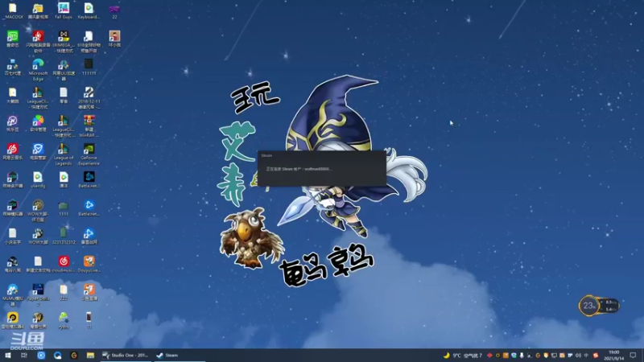This screenshot has height=362, width=644.
Task: Open the blue shield PC Manager shortcut
Action: tap(38, 151)
